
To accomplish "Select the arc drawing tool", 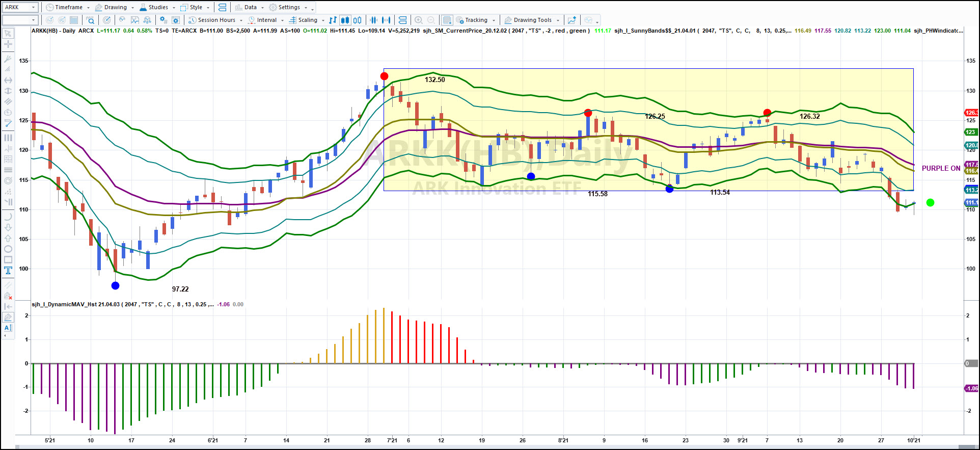I will coord(8,216).
